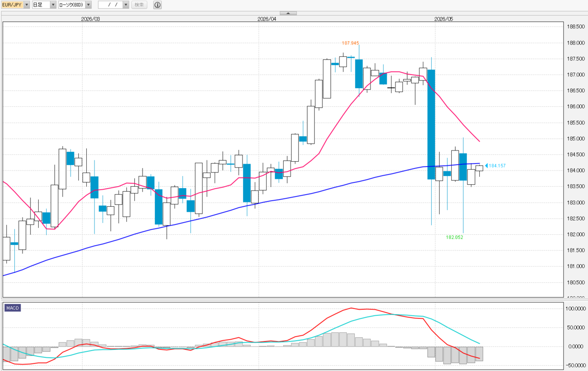The width and height of the screenshot is (588, 371).
Task: Click the -50.0000 MACD axis label
Action: tap(575, 365)
